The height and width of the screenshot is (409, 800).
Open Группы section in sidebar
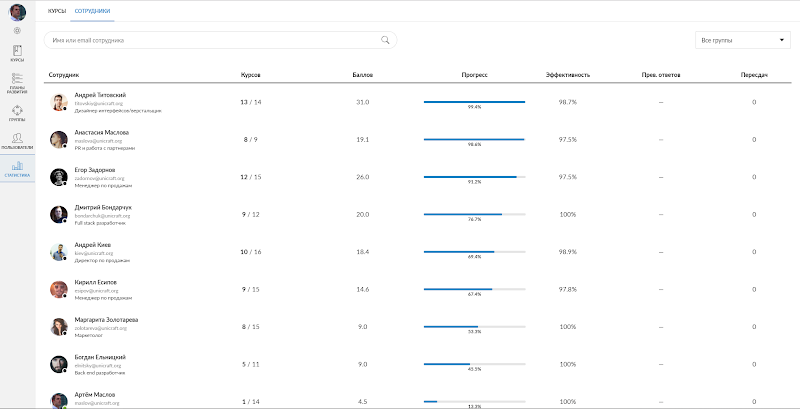click(x=17, y=113)
